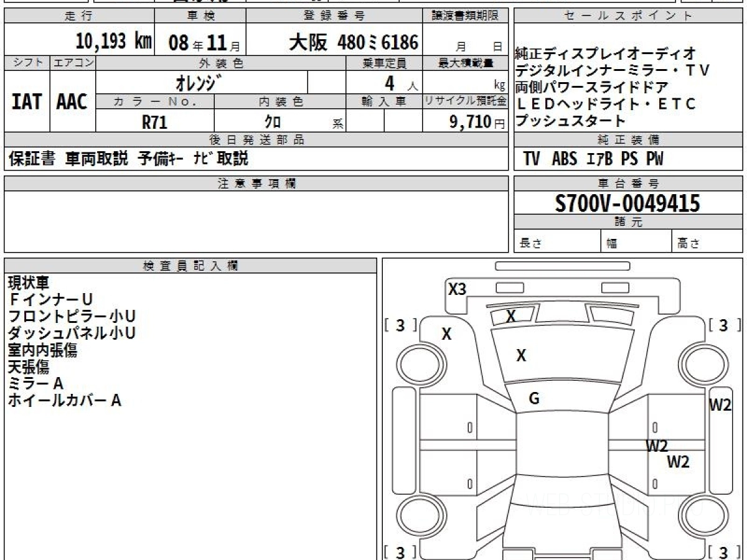Select registration number 大阪 480ミ6186
Image resolution: width=747 pixels, height=560 pixels.
coord(354,42)
